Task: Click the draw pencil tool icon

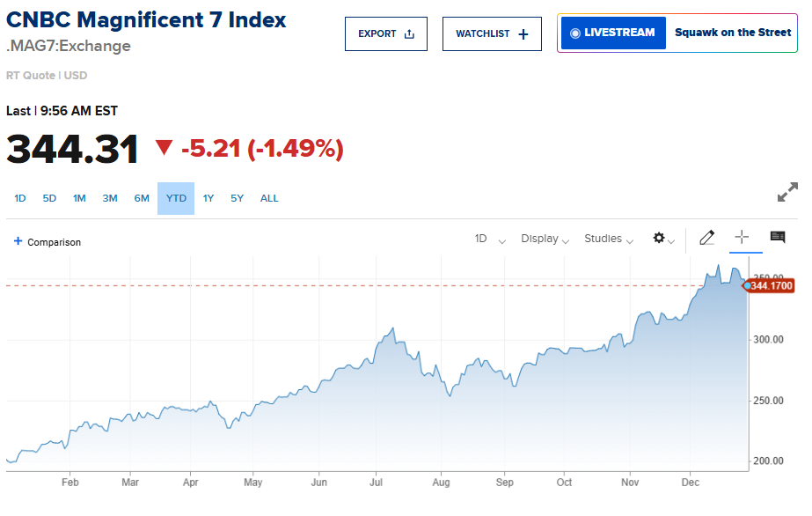Action: (x=706, y=238)
